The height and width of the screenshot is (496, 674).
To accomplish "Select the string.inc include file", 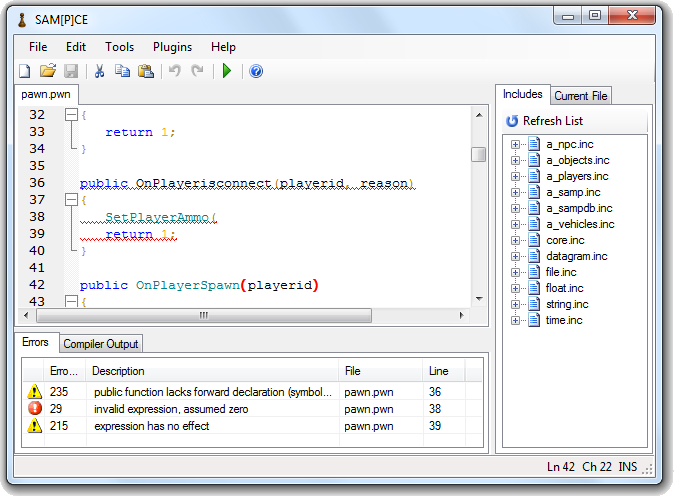I will point(566,304).
